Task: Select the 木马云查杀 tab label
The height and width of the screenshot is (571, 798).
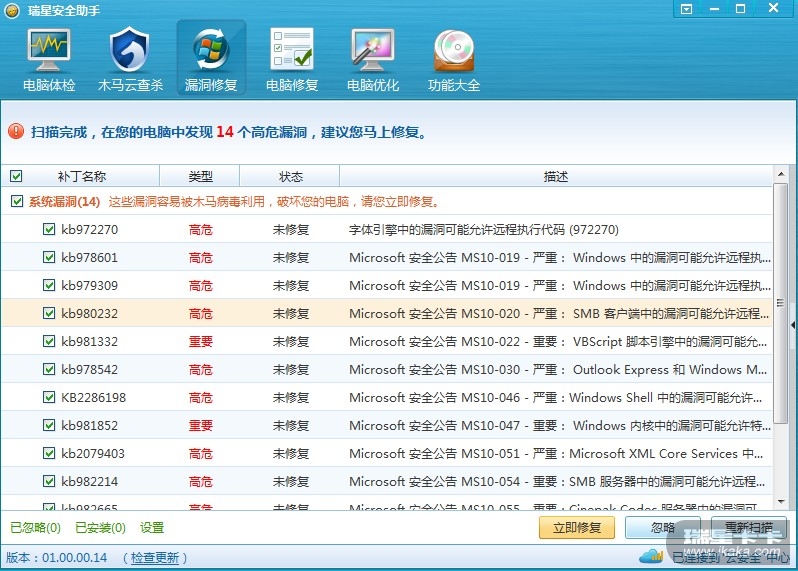Action: click(x=130, y=85)
